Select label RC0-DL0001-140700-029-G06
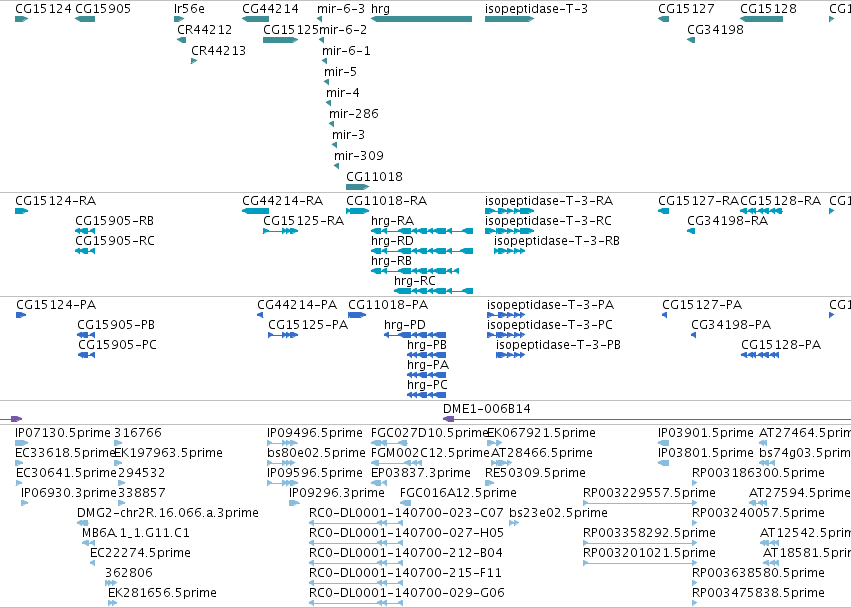This screenshot has height=608, width=851. pos(407,593)
